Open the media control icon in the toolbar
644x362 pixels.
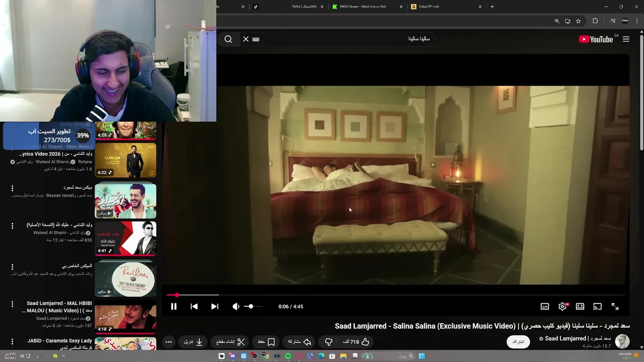pos(613,21)
